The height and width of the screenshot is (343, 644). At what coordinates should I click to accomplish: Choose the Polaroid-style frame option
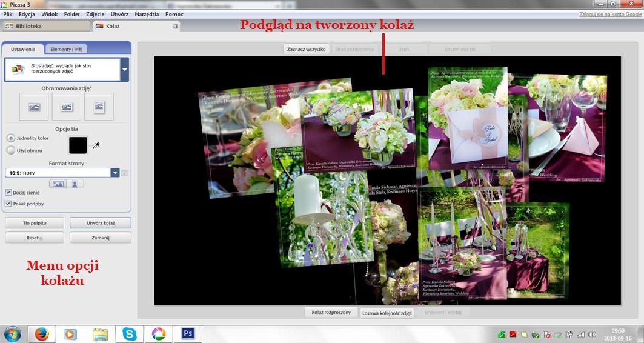(x=99, y=107)
